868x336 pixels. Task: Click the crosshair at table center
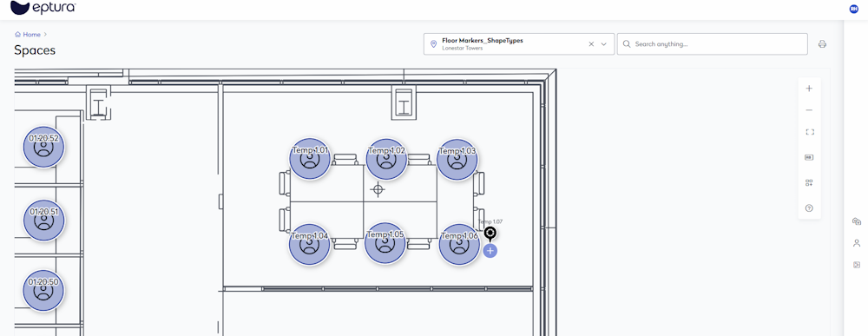(x=378, y=190)
